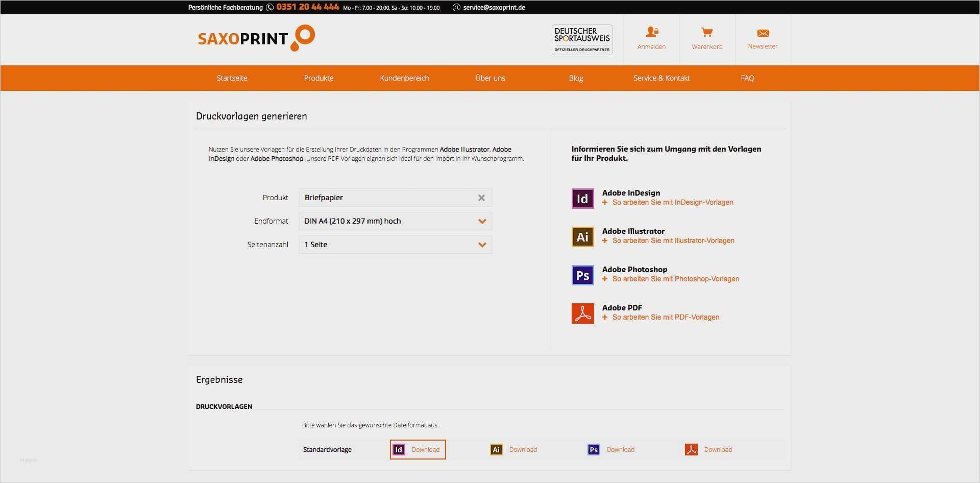The image size is (980, 483).
Task: Click the Adobe InDesign Id icon
Action: (x=582, y=198)
